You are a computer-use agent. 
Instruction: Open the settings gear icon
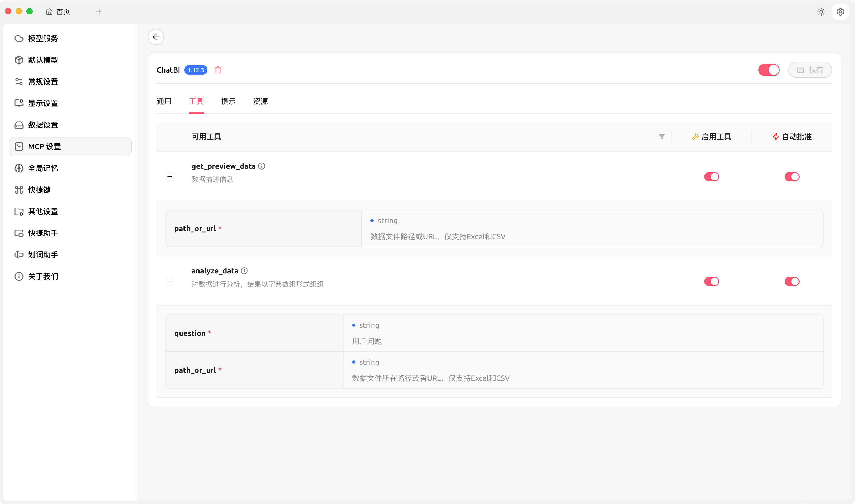(840, 12)
